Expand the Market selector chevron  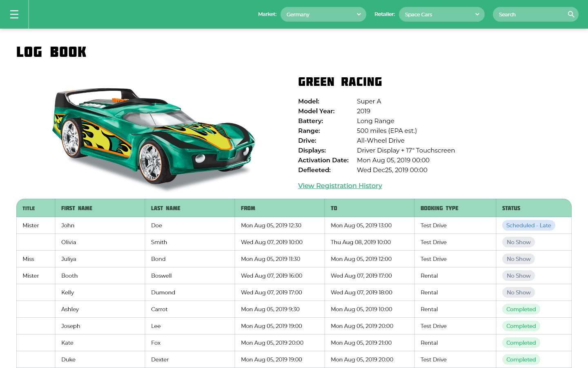click(x=358, y=14)
